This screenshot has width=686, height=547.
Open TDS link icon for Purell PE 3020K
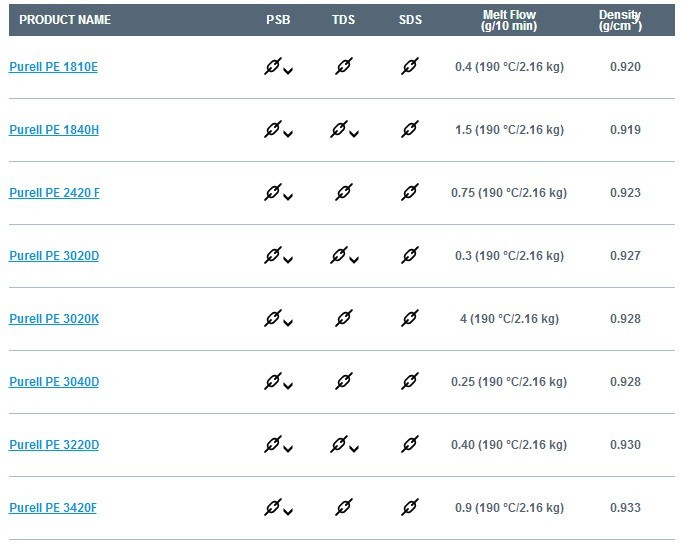coord(344,319)
